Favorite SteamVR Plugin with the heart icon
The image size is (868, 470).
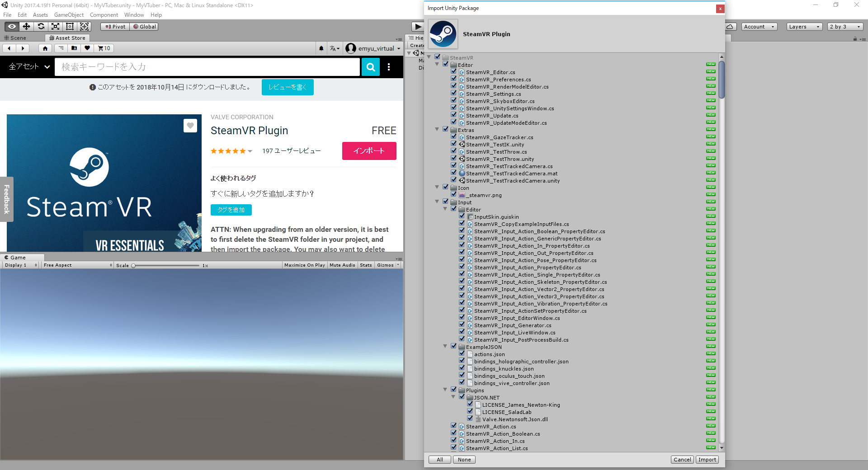pos(190,126)
